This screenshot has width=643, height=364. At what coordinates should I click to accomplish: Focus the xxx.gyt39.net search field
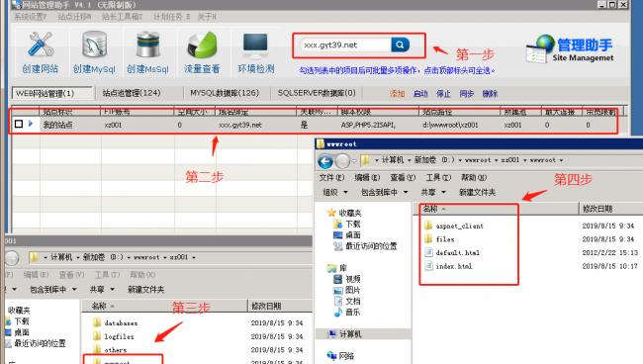tap(345, 45)
